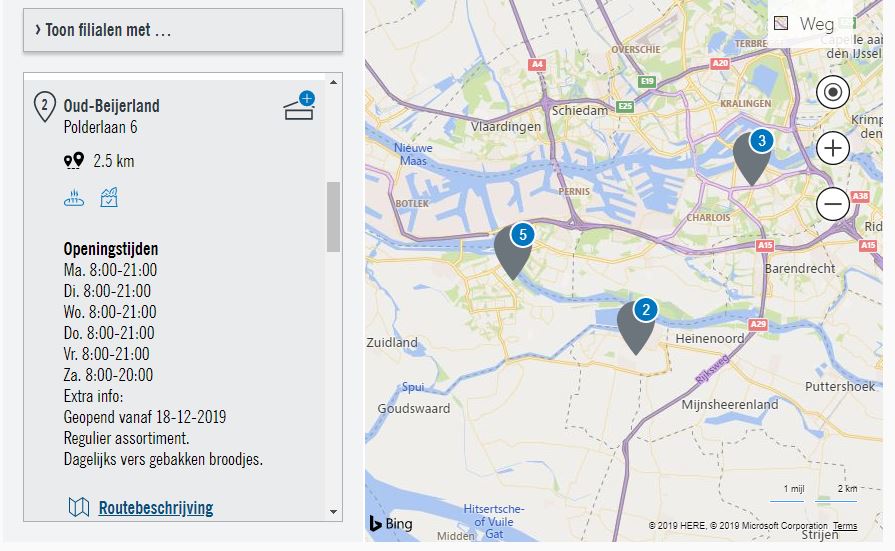Click the Goudswaard label on the map
The width and height of the screenshot is (895, 551).
coord(414,409)
